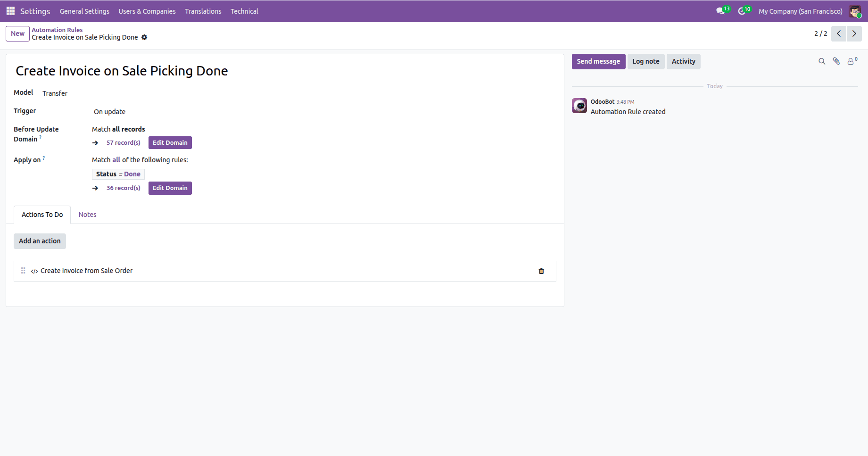Screen dimensions: 868x456
Task: Go back to Automation Rules breadcrumb
Action: tap(57, 30)
